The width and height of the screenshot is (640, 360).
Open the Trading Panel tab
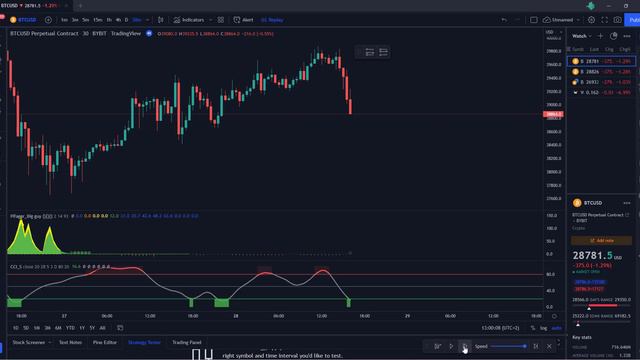[x=187, y=342]
